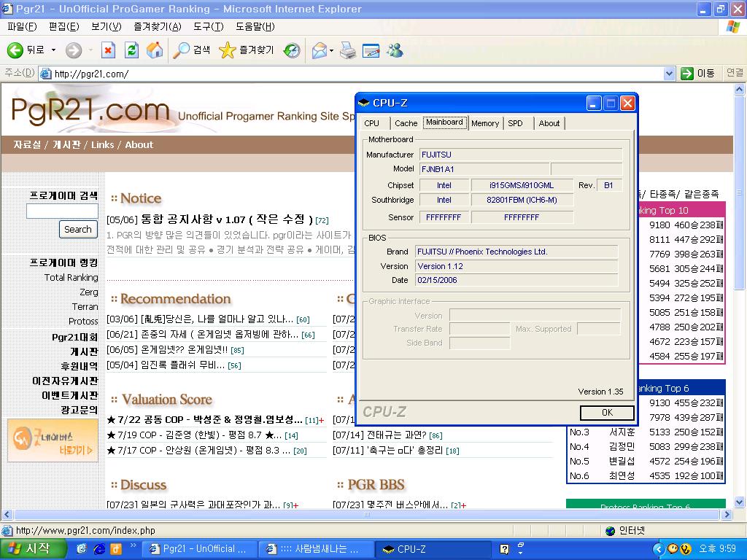Launch Internet Explorer from quick launch
Image resolution: width=747 pixels, height=560 pixels.
pos(99,549)
